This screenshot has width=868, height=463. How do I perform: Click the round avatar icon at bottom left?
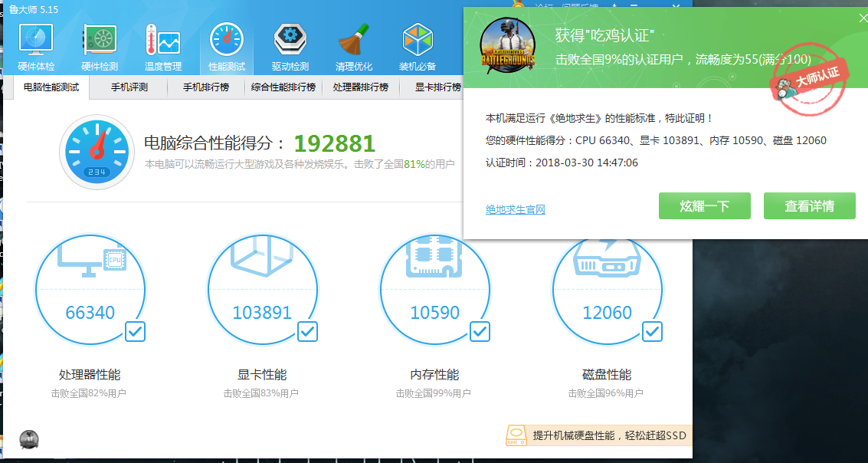coord(29,439)
